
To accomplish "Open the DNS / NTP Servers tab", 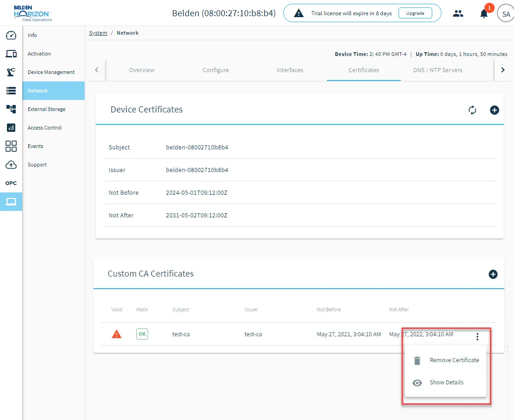I will point(438,70).
